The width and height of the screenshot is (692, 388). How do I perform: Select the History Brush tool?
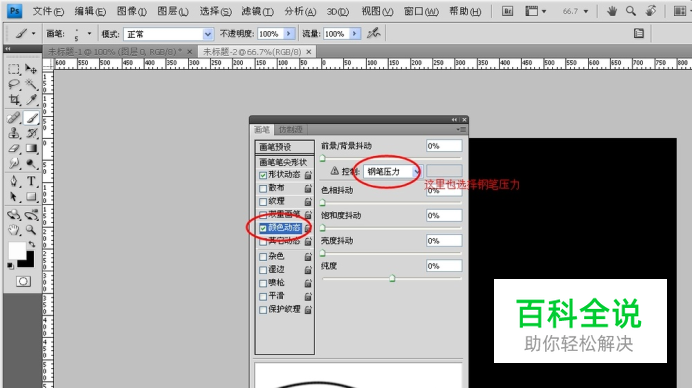click(x=31, y=132)
